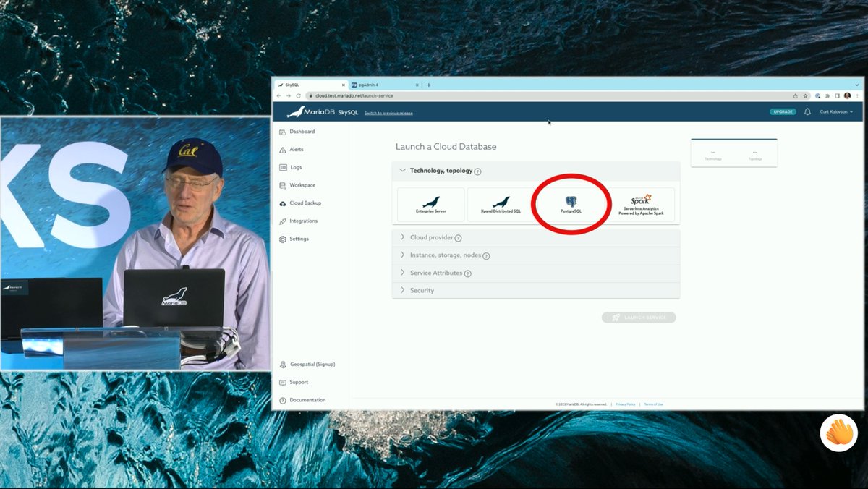
Task: Open the Integrations plug icon
Action: (x=283, y=221)
